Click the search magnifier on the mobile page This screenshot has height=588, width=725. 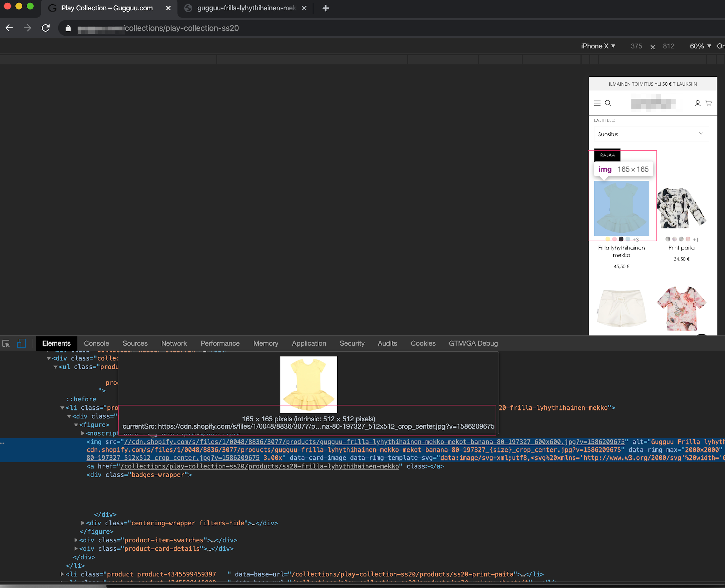pyautogui.click(x=608, y=103)
